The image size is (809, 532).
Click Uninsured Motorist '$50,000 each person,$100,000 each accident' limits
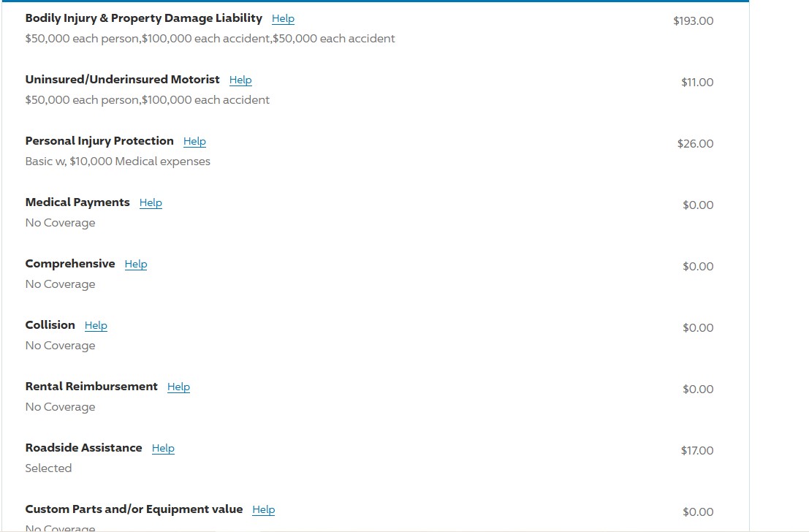tap(147, 100)
